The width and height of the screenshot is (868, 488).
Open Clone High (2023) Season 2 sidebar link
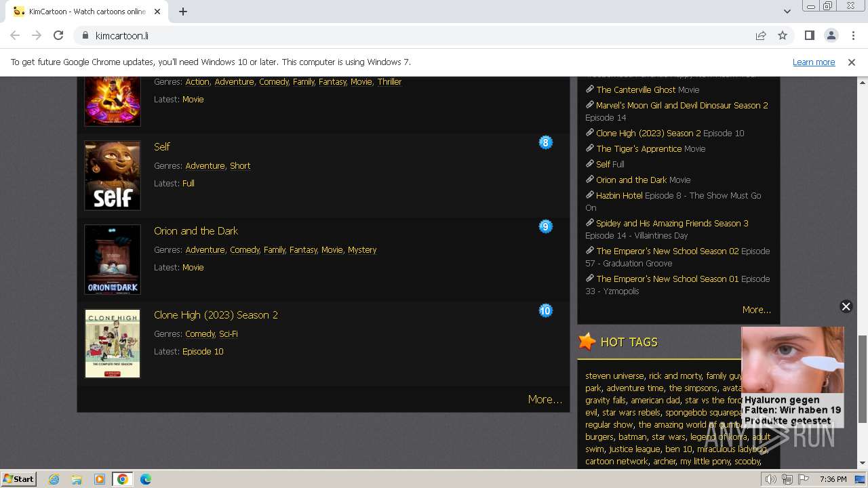(648, 133)
